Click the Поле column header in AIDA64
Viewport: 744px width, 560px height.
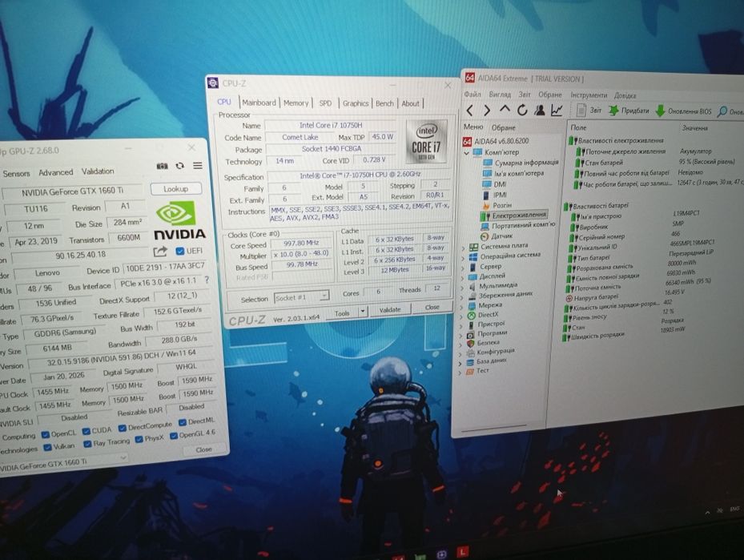(579, 127)
